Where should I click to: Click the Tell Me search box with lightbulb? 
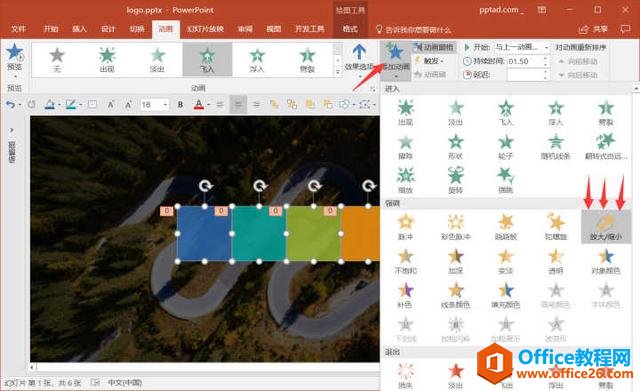click(x=413, y=29)
